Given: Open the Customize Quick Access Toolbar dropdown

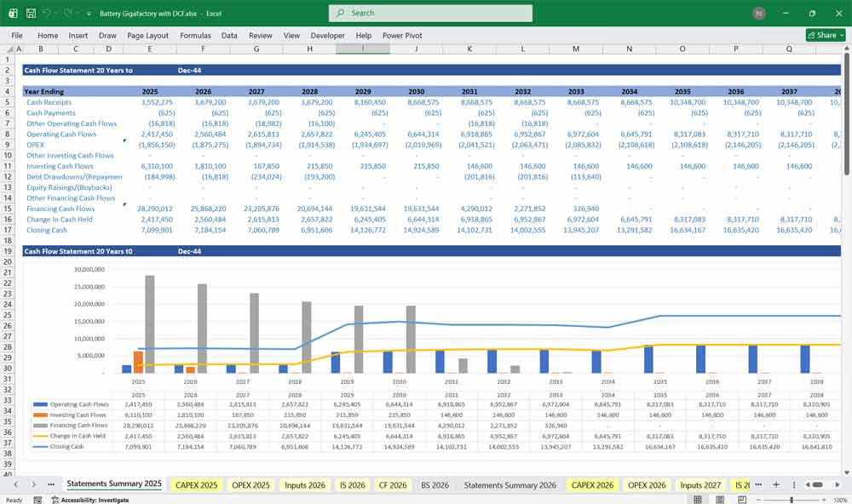Looking at the screenshot, I should (88, 13).
